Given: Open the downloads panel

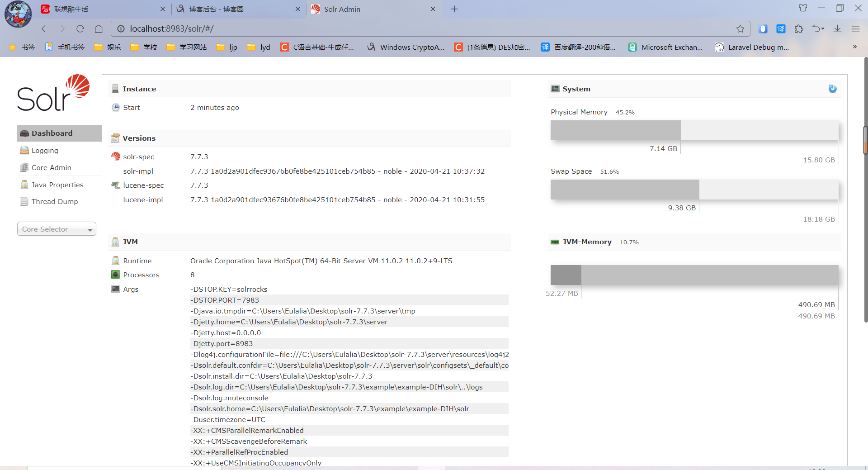Looking at the screenshot, I should pos(837,29).
